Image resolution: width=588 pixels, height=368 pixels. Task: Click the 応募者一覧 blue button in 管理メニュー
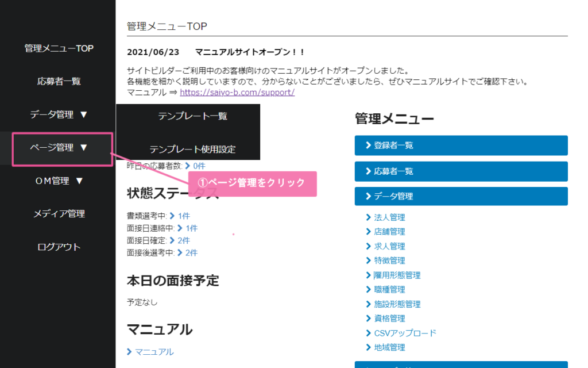[461, 171]
